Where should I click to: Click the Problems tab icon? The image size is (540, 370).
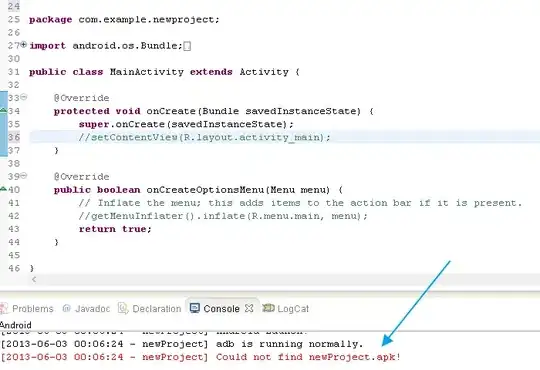tap(4, 308)
